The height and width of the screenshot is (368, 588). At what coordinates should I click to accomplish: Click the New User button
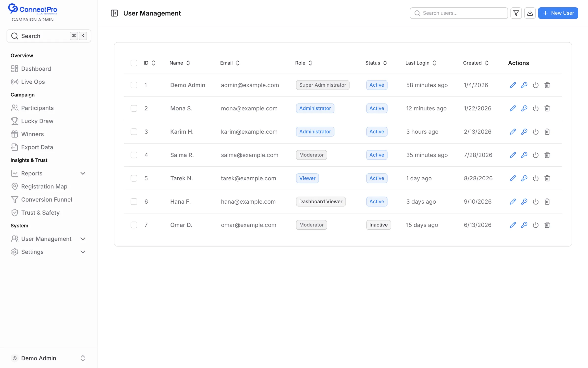pos(558,13)
